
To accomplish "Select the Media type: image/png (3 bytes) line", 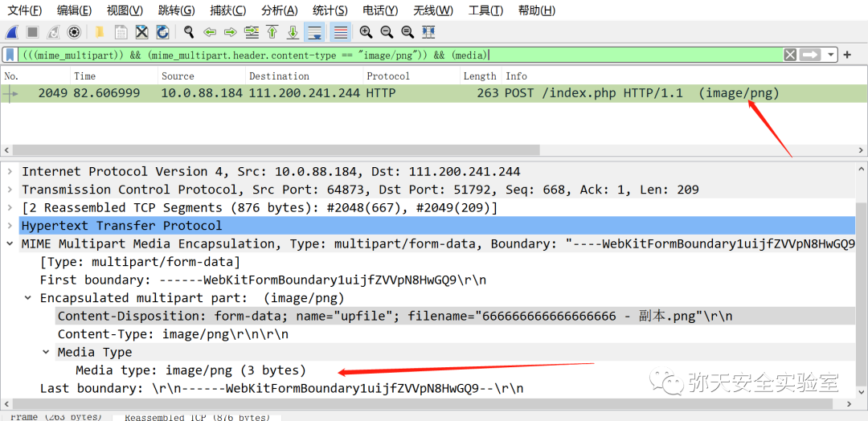I will [x=190, y=370].
